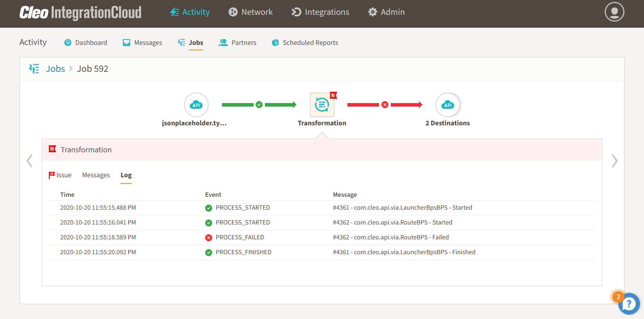Open the Admin menu
The width and height of the screenshot is (644, 319).
tap(386, 12)
